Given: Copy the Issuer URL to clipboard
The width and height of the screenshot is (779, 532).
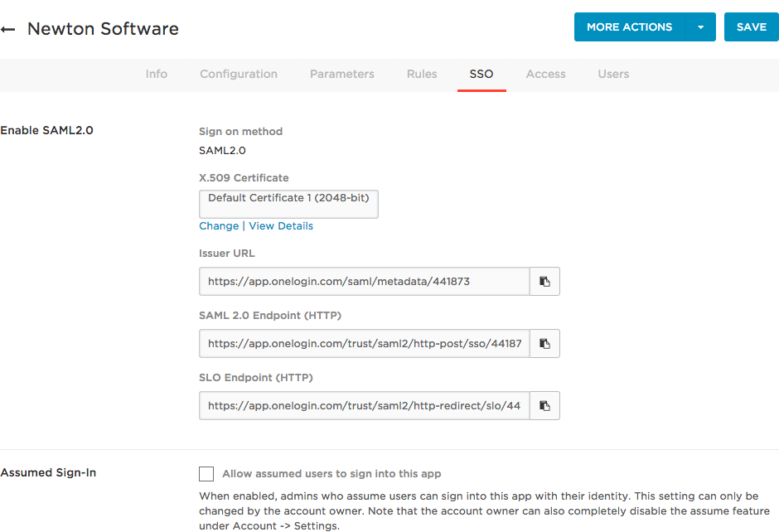Looking at the screenshot, I should [x=544, y=282].
